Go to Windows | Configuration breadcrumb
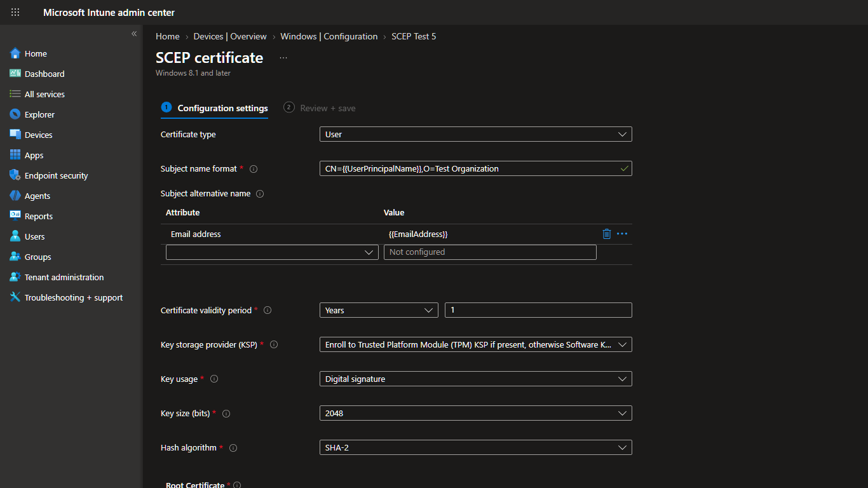868x488 pixels. tap(329, 36)
